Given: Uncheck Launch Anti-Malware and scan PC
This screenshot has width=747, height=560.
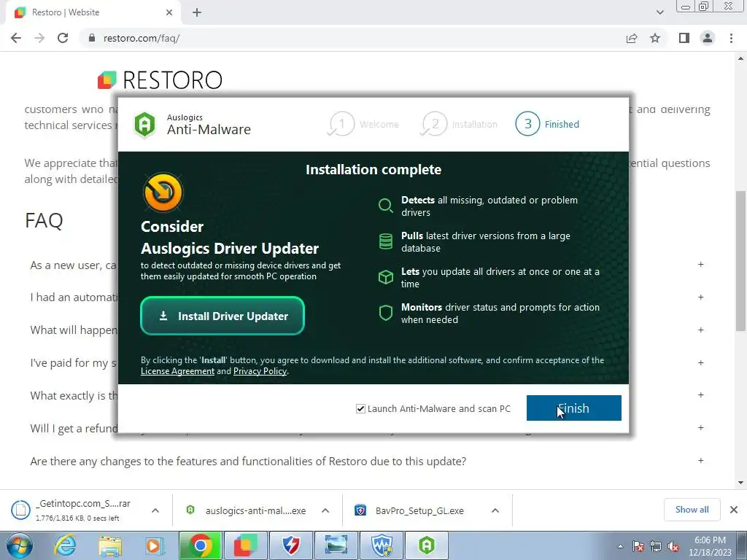Looking at the screenshot, I should point(360,408).
